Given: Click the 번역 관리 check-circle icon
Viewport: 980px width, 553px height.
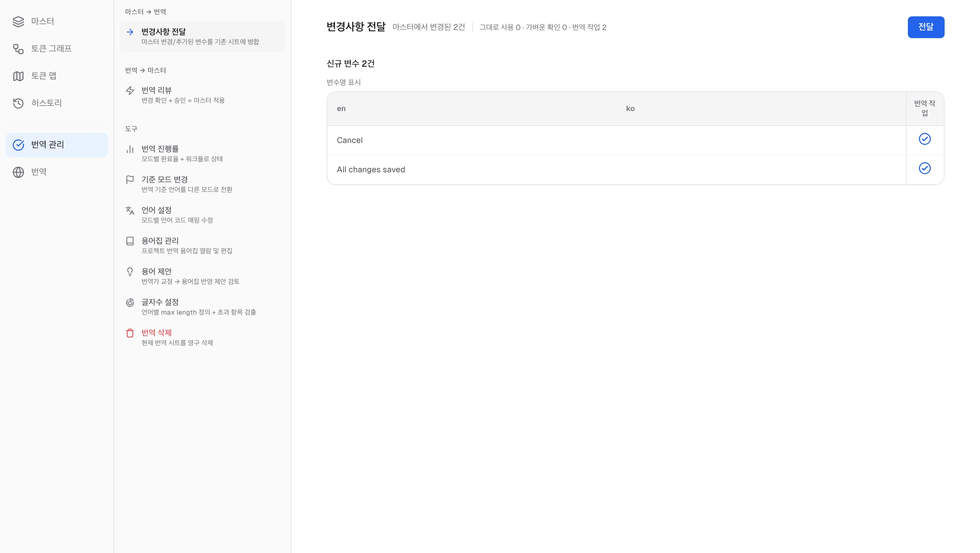Looking at the screenshot, I should point(18,145).
